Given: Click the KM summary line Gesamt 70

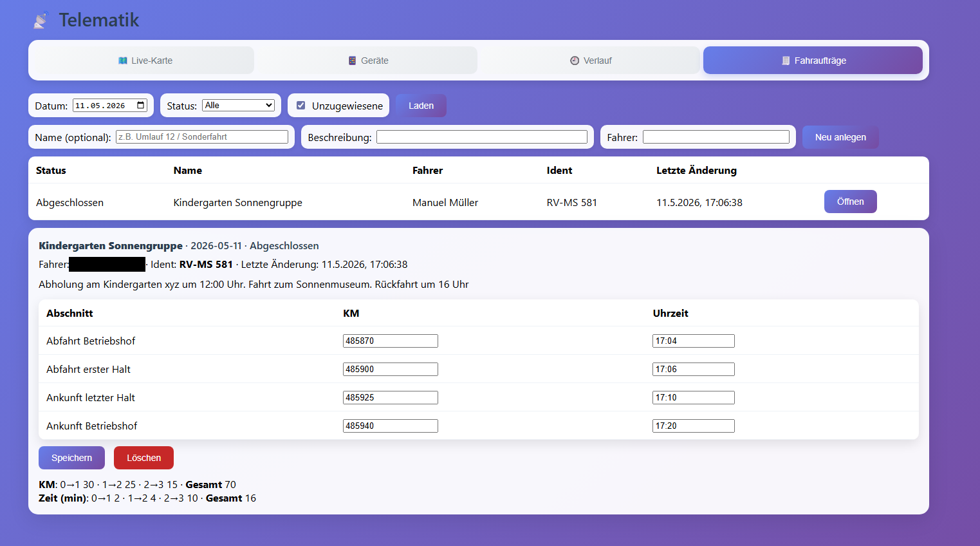Looking at the screenshot, I should (x=137, y=484).
